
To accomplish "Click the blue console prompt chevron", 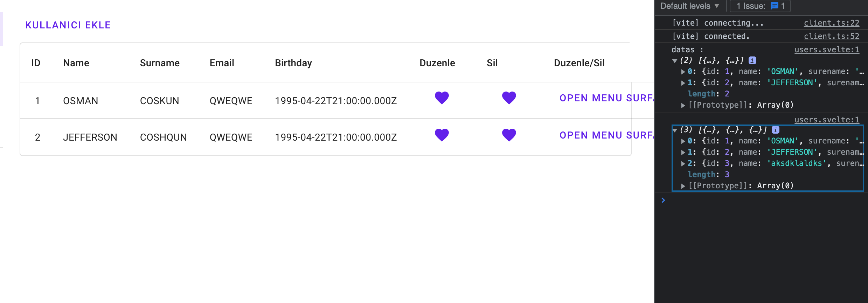I will coord(663,200).
